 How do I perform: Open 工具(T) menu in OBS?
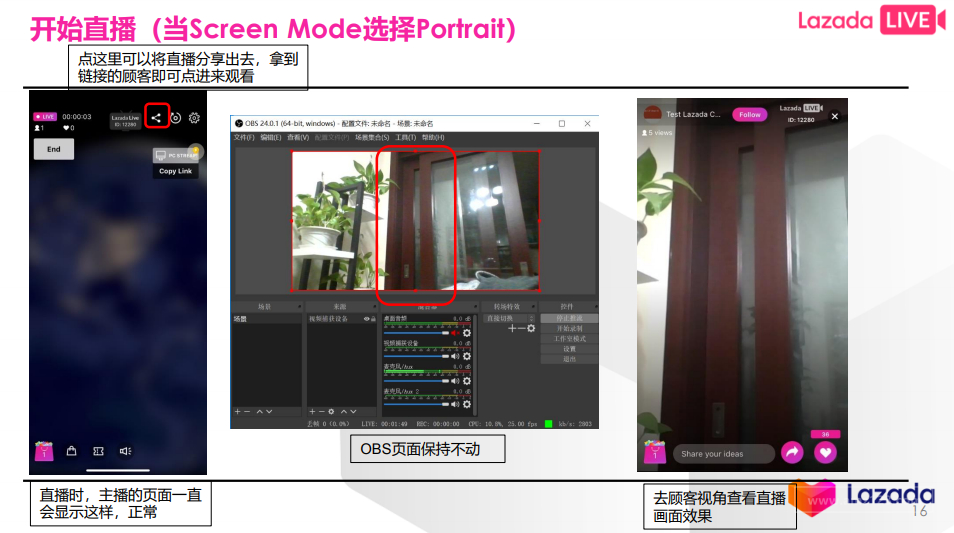pyautogui.click(x=405, y=138)
